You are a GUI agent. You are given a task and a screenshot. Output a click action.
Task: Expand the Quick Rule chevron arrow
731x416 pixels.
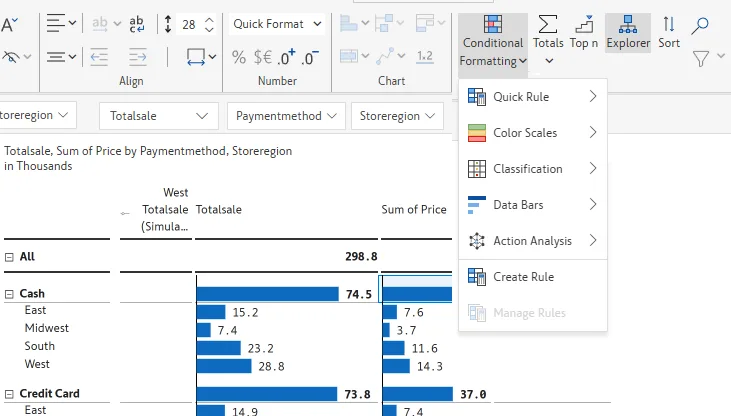[x=593, y=97]
